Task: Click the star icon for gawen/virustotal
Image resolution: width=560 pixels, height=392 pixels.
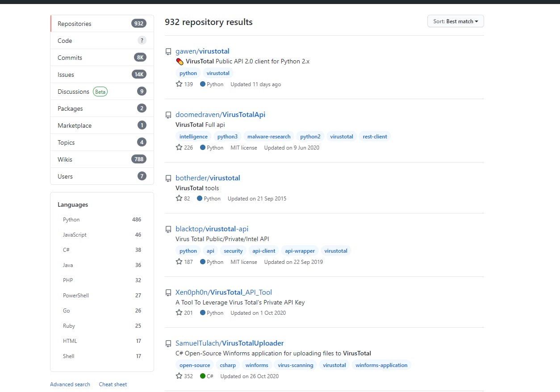Action: [179, 84]
